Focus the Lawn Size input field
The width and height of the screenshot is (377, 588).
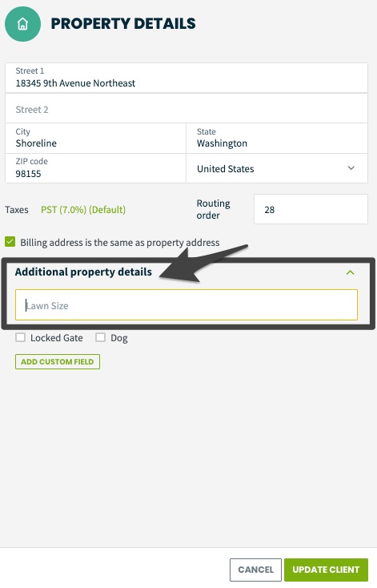point(186,305)
